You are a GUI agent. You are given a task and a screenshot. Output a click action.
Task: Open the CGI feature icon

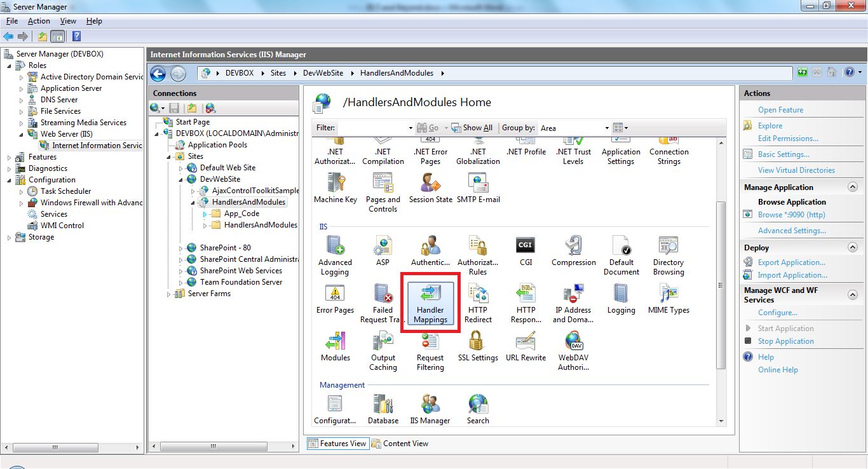[526, 251]
